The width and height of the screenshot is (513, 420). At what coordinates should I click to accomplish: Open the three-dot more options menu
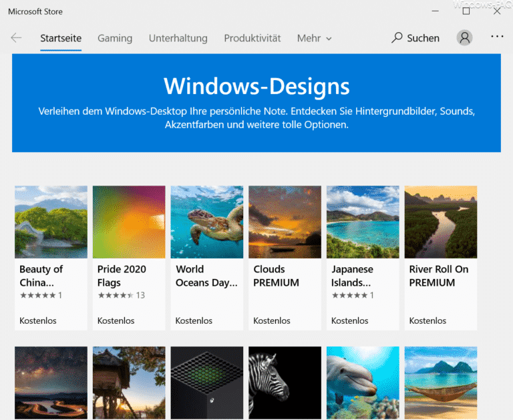pyautogui.click(x=497, y=37)
